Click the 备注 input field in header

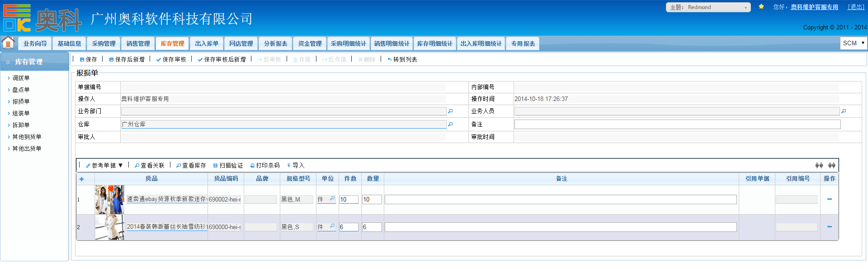(677, 125)
